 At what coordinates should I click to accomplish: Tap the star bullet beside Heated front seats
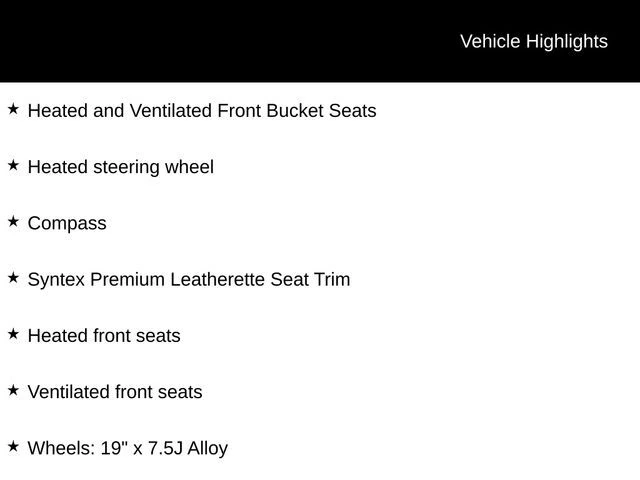pos(13,333)
